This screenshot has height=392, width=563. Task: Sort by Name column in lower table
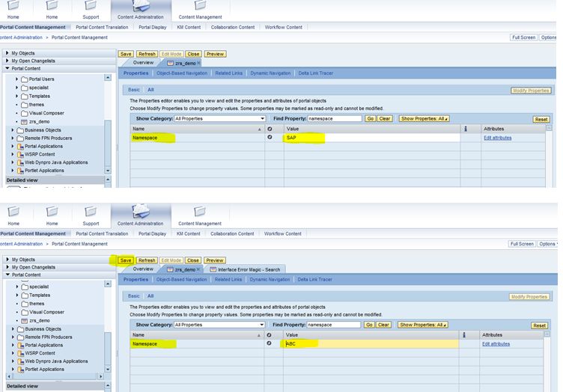[x=258, y=335]
